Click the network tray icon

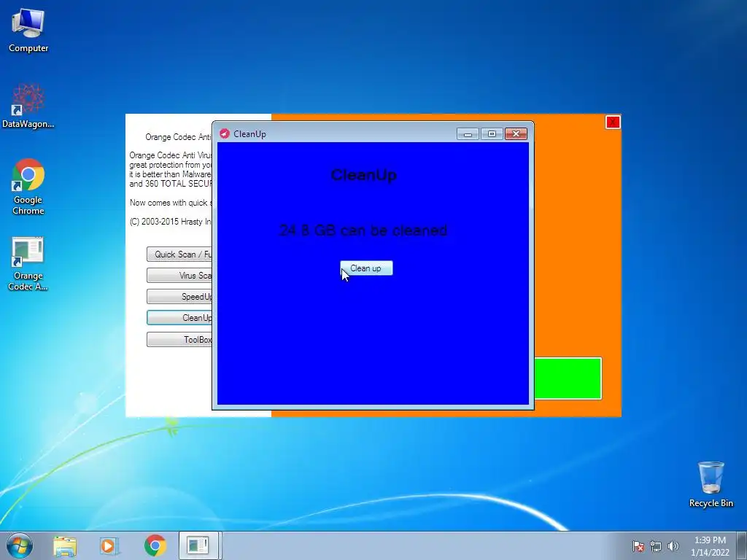[x=656, y=546]
